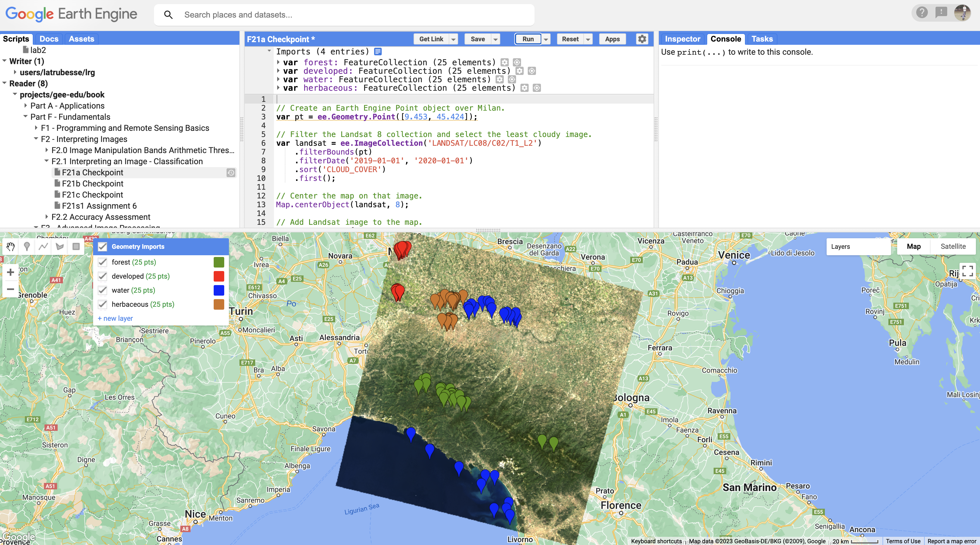This screenshot has height=545, width=980.
Task: Toggle fullscreen map view
Action: coord(967,270)
